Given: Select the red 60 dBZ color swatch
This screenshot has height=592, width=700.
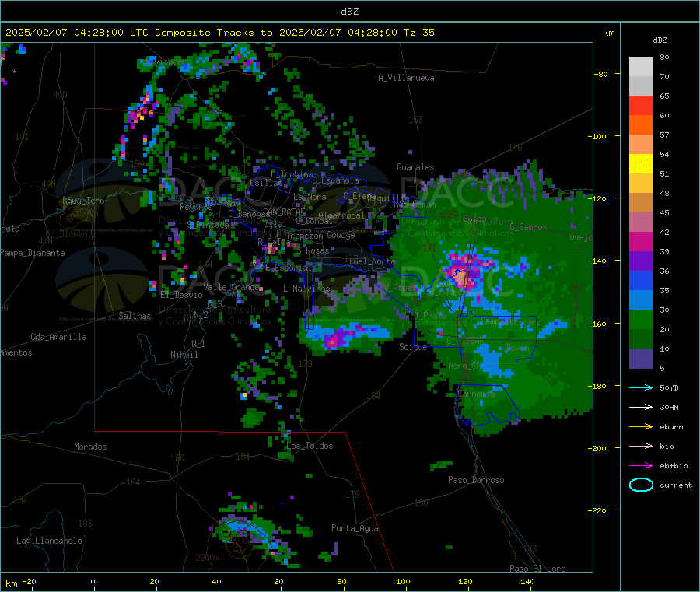Looking at the screenshot, I should [x=641, y=105].
